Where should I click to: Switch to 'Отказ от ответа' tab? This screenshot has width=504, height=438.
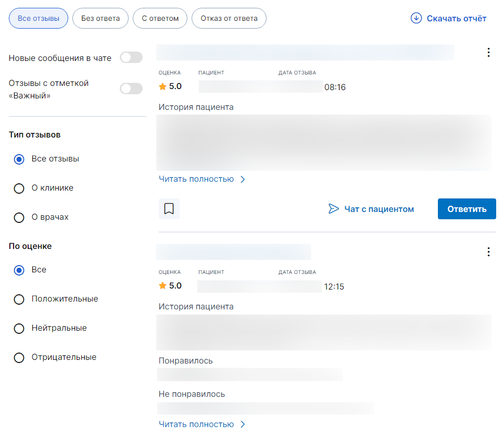(x=229, y=18)
